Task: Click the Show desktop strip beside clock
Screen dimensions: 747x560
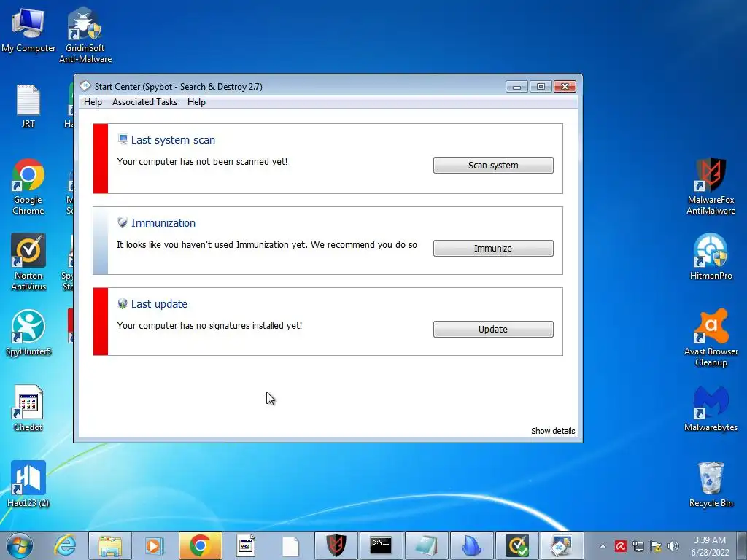Action: click(x=743, y=546)
